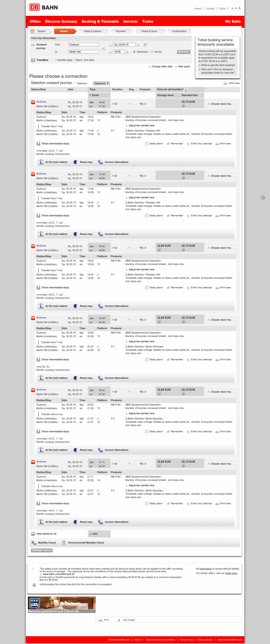Open Print view of 16:02 connection
The width and height of the screenshot is (270, 644).
pos(223,144)
